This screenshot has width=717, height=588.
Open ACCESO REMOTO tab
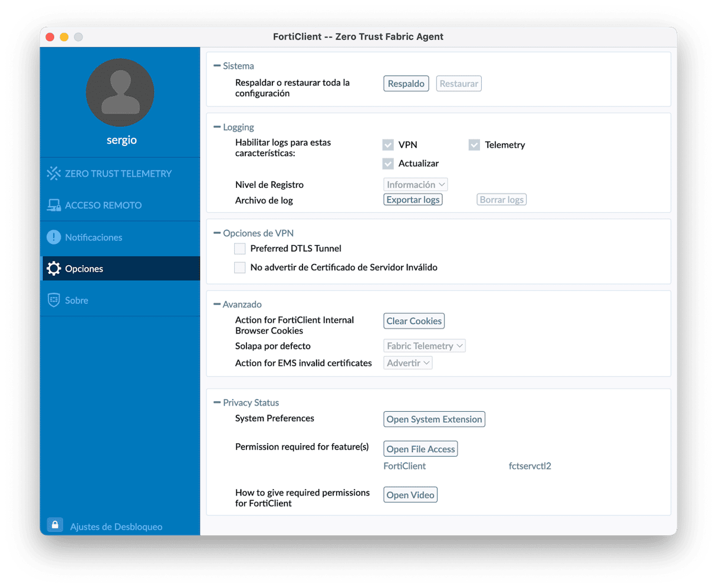tap(120, 205)
